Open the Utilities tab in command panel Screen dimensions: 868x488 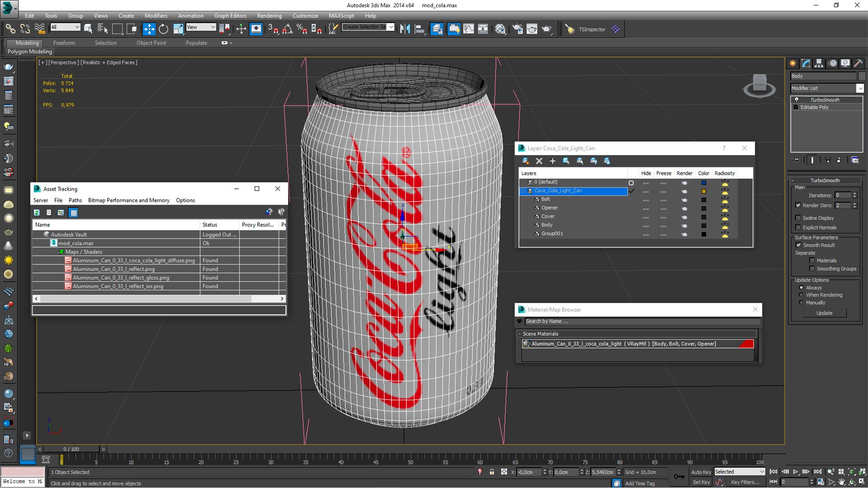[x=858, y=63]
